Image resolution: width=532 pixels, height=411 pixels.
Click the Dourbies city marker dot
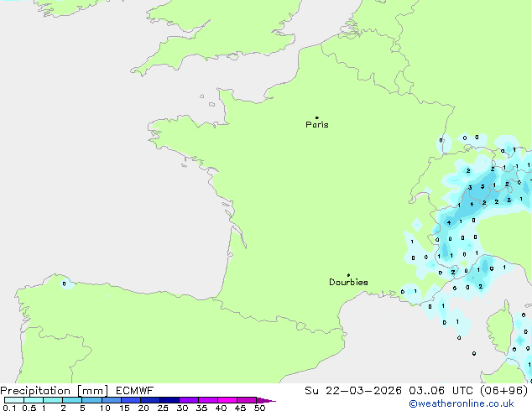pyautogui.click(x=348, y=275)
